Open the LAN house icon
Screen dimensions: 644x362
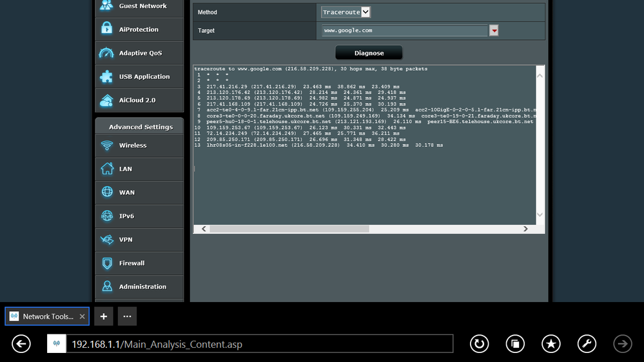[x=107, y=169]
